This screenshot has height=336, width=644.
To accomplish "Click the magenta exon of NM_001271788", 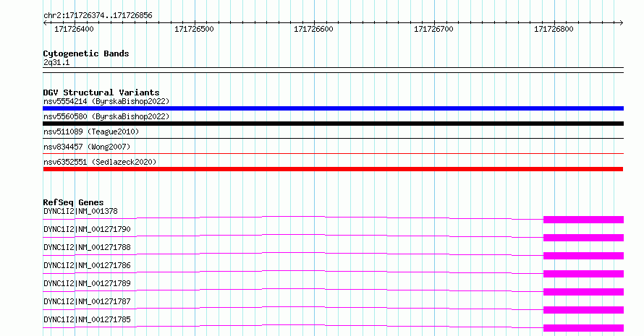I will [x=584, y=256].
